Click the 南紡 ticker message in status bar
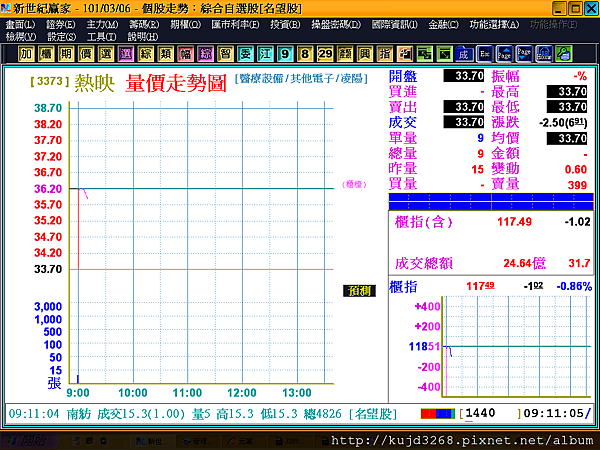Image resolution: width=600 pixels, height=450 pixels. click(x=202, y=414)
